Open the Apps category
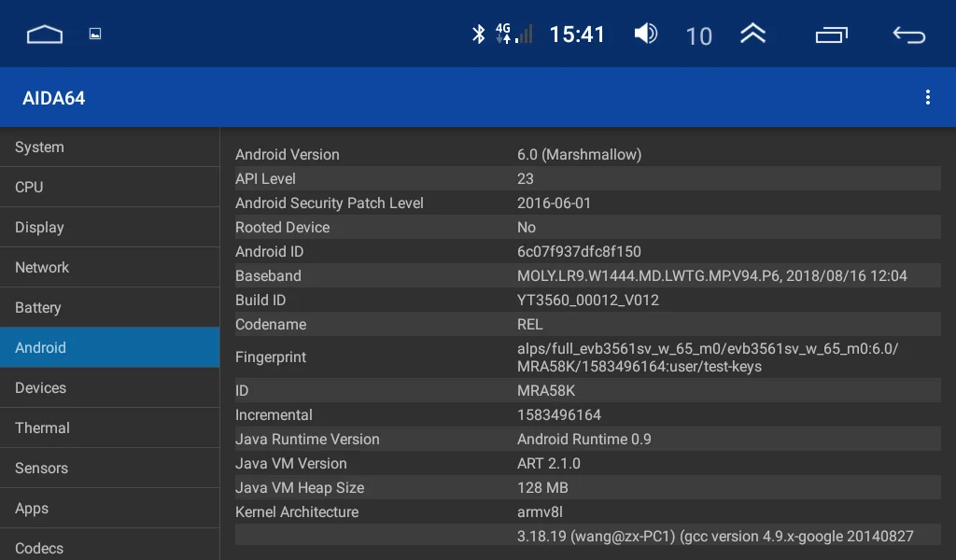 point(110,509)
